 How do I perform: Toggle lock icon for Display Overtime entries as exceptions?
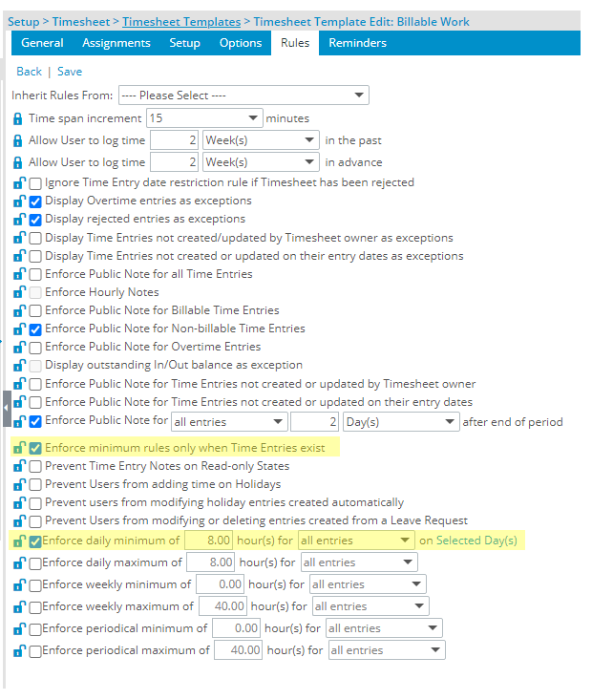tap(19, 201)
